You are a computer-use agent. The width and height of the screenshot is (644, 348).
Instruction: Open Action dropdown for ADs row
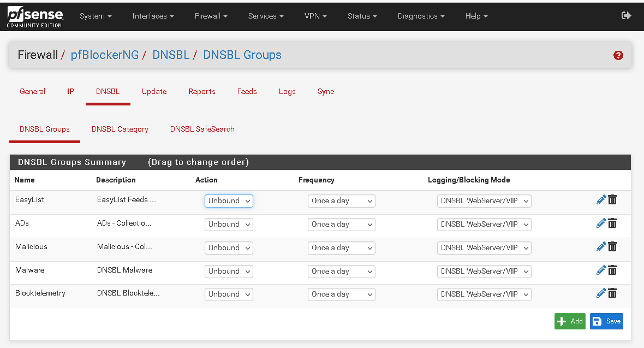229,224
